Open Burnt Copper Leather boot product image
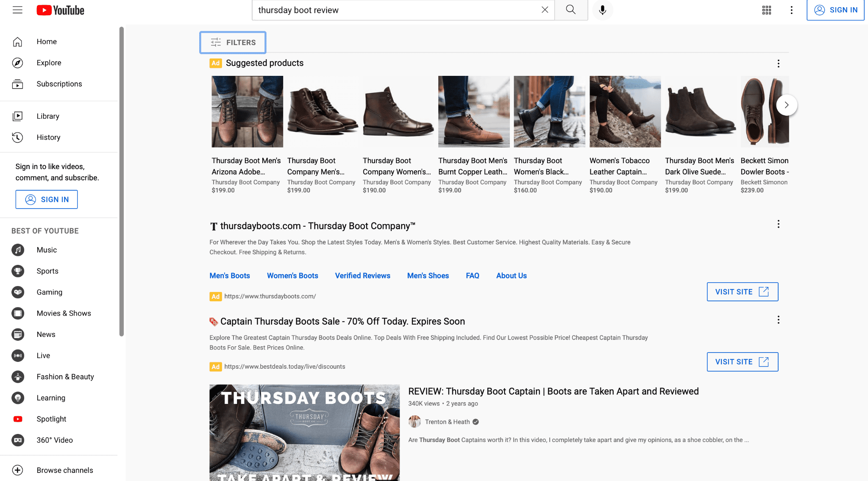This screenshot has width=868, height=481. point(474,111)
